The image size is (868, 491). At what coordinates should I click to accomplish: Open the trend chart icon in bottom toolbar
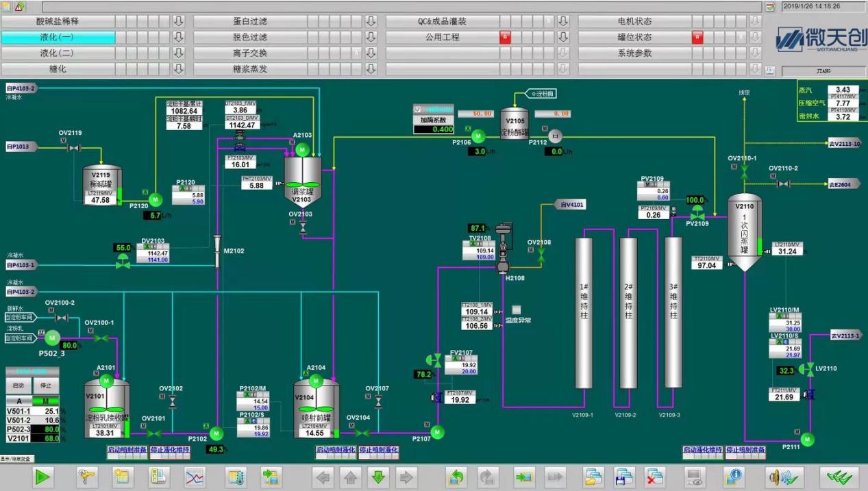pyautogui.click(x=195, y=477)
